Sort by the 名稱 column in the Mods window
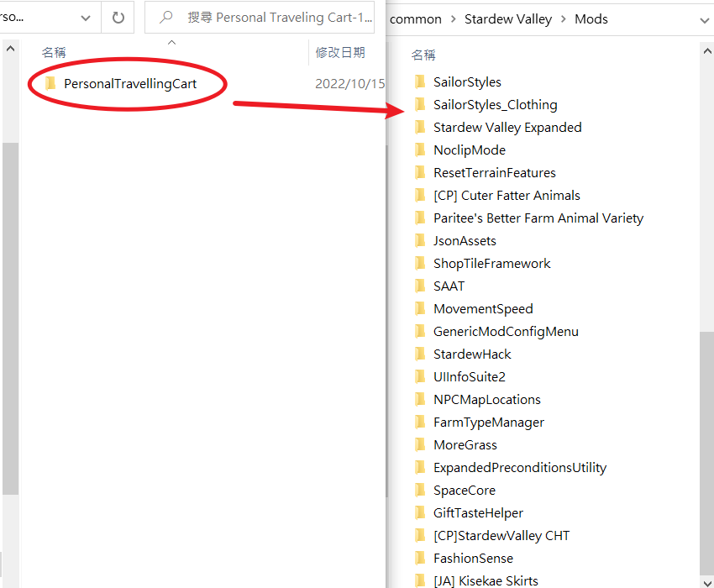Image resolution: width=714 pixels, height=588 pixels. pos(423,55)
